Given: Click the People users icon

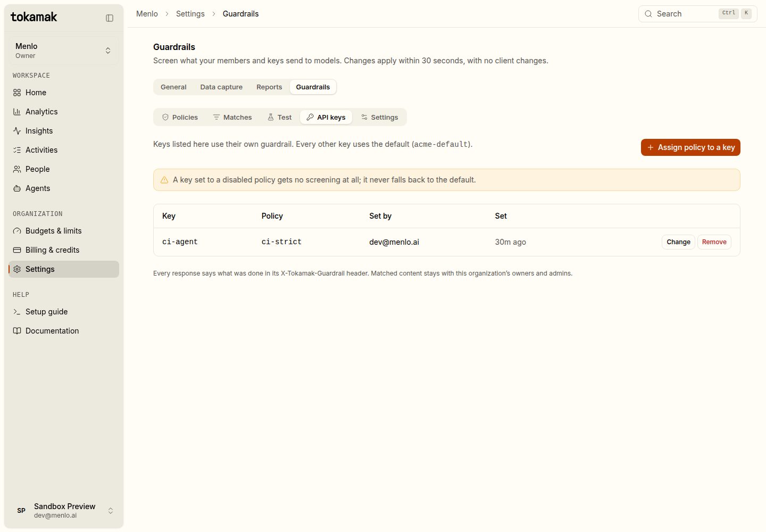Looking at the screenshot, I should 17,169.
